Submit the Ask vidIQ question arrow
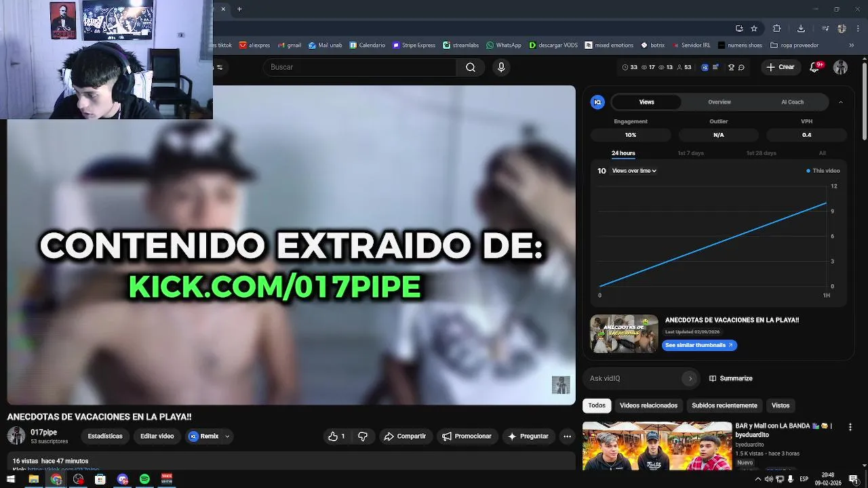Screen dimensions: 868x488 (x=690, y=378)
